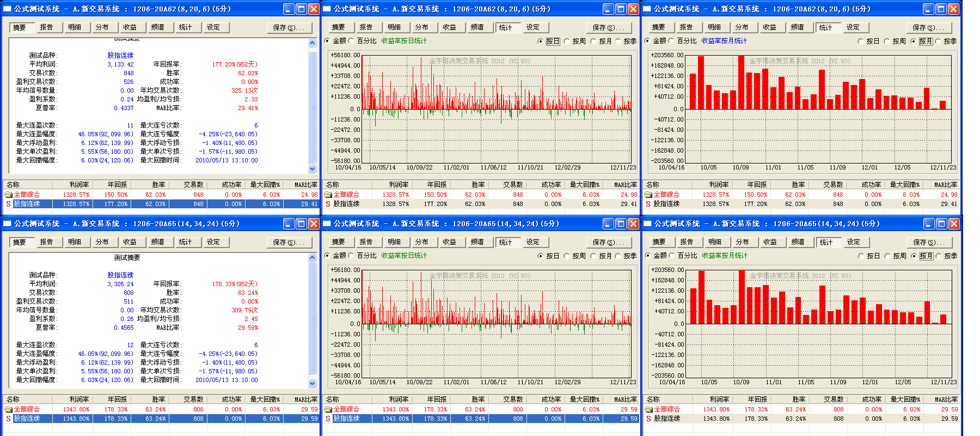Click folder icon beside 全部综合 in 20A62 monthly chart window

pyautogui.click(x=648, y=195)
